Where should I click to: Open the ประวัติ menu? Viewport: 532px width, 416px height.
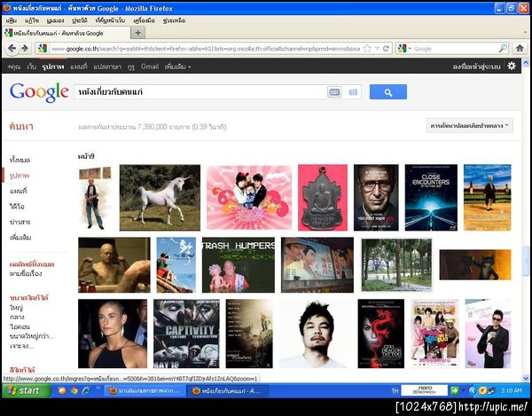[80, 20]
